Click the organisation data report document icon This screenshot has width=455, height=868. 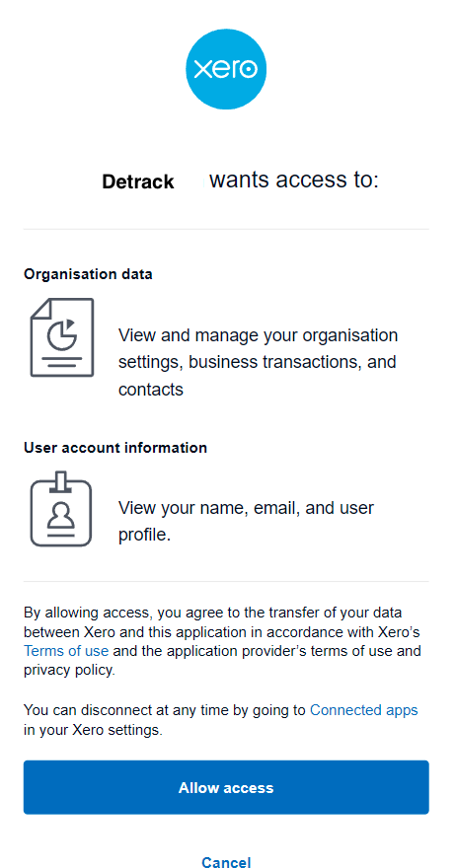(62, 337)
